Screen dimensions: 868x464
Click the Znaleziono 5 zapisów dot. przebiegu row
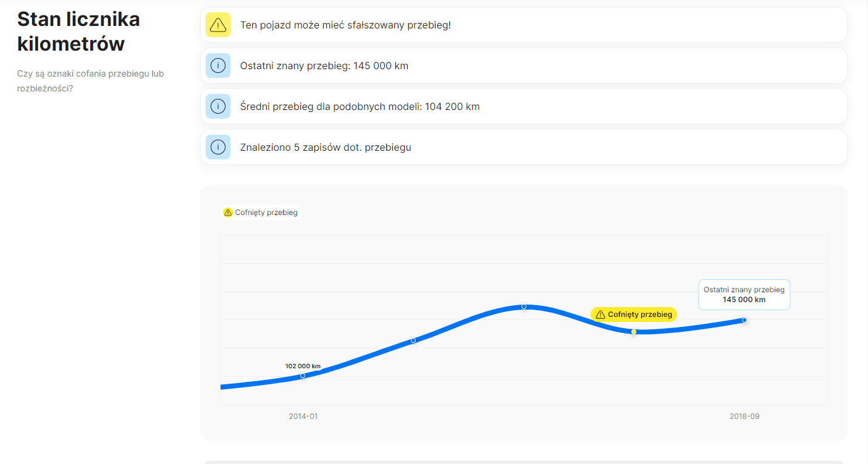click(524, 147)
